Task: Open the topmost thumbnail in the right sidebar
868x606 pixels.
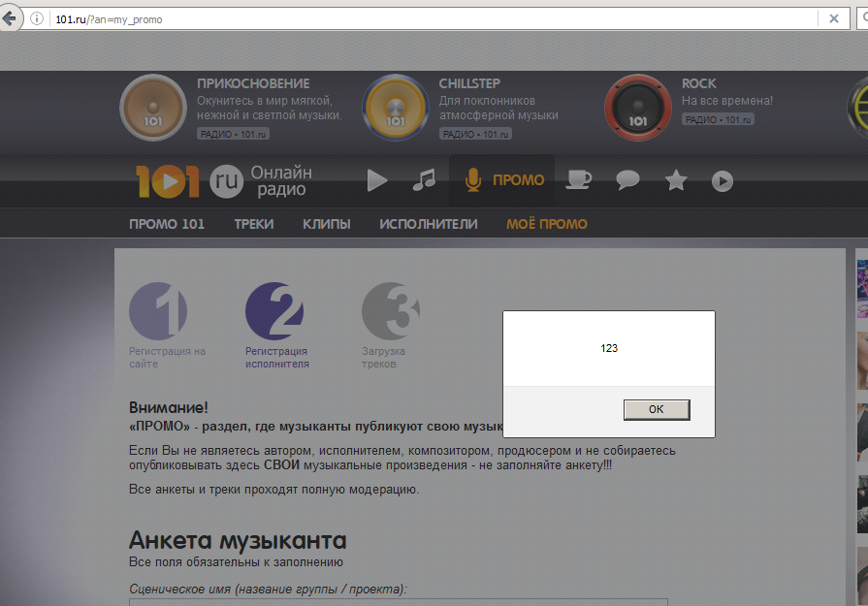Action: click(862, 289)
